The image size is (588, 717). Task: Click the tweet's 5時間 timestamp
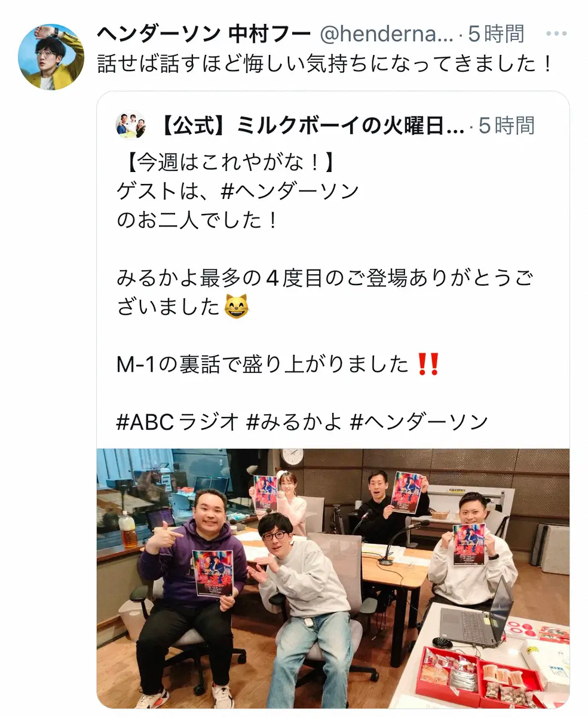point(496,35)
